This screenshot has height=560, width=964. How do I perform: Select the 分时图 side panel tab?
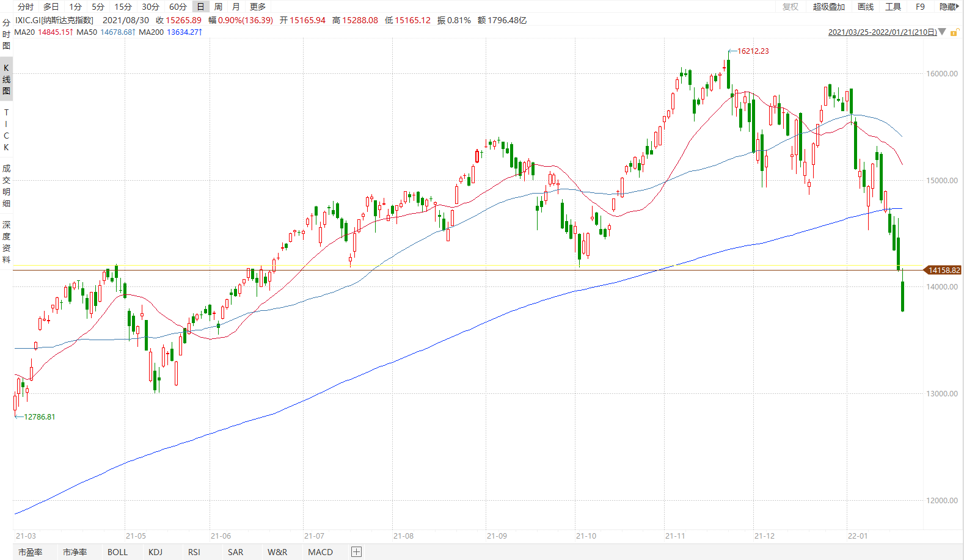click(6, 34)
